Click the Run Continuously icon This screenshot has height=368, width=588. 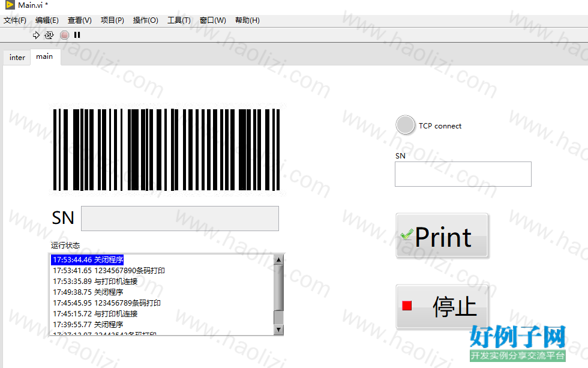[49, 35]
